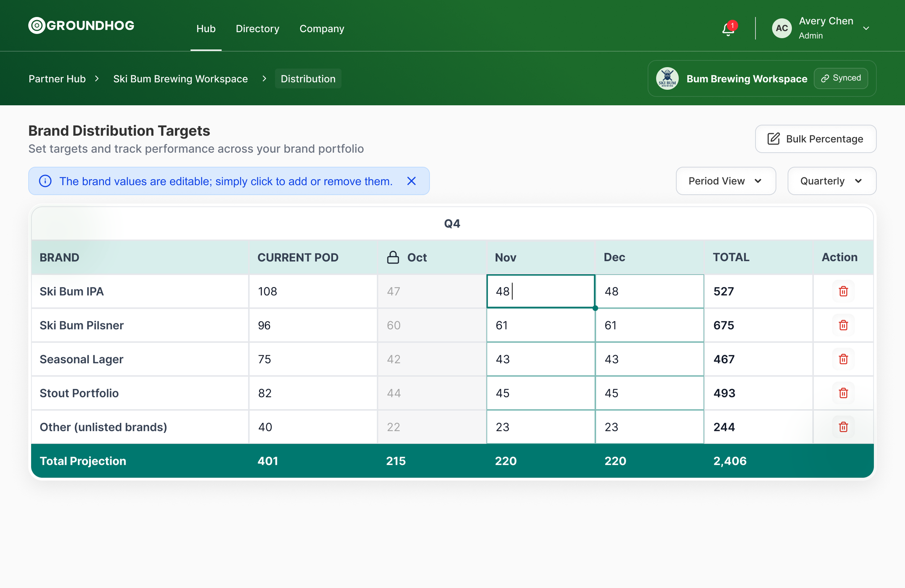The width and height of the screenshot is (905, 588).
Task: Open the Company nav item
Action: (x=322, y=29)
